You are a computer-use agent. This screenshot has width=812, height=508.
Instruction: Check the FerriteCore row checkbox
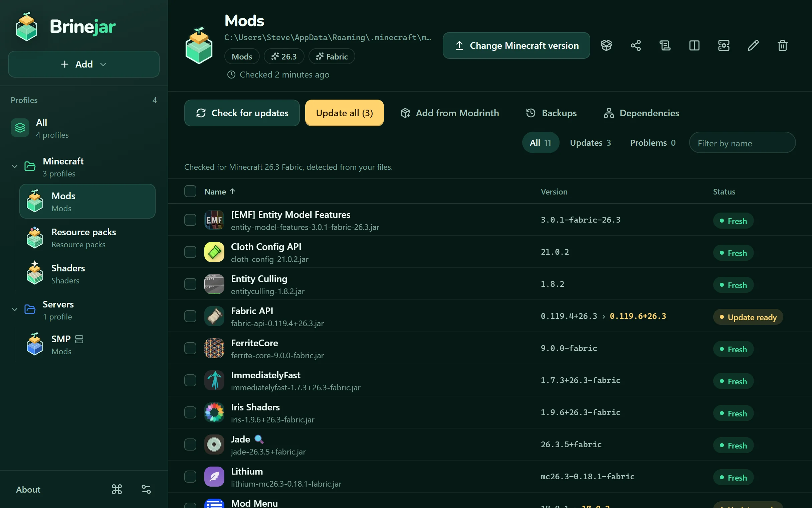[190, 348]
